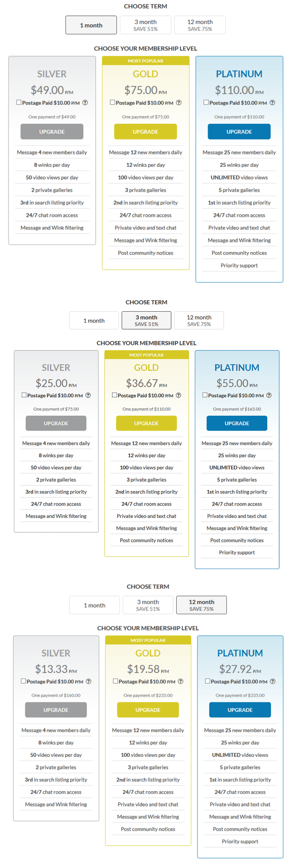Open help icon beside Gold $75.00 Postage Paid
Viewport: 293px width, 868px height.
click(179, 103)
